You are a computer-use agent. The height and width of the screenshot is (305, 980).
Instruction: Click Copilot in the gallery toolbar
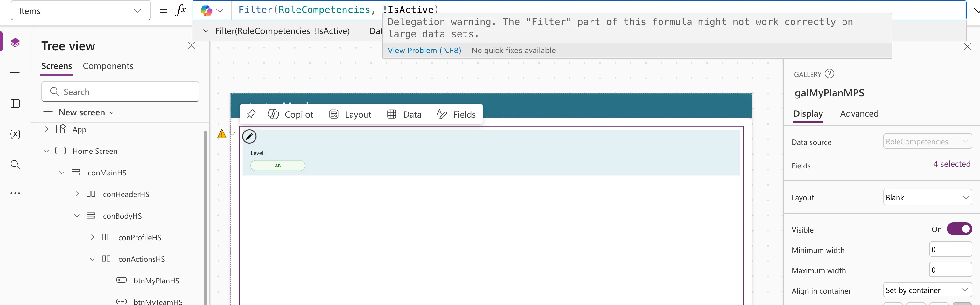[x=290, y=114]
